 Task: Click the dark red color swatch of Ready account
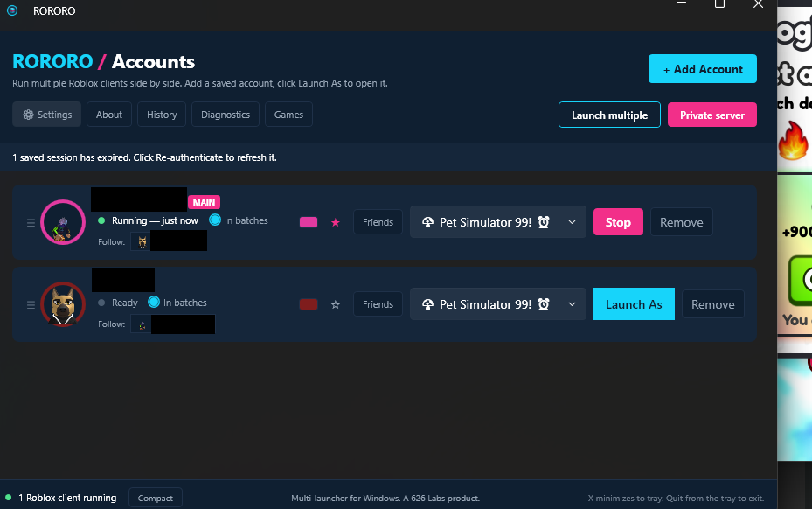tap(309, 304)
